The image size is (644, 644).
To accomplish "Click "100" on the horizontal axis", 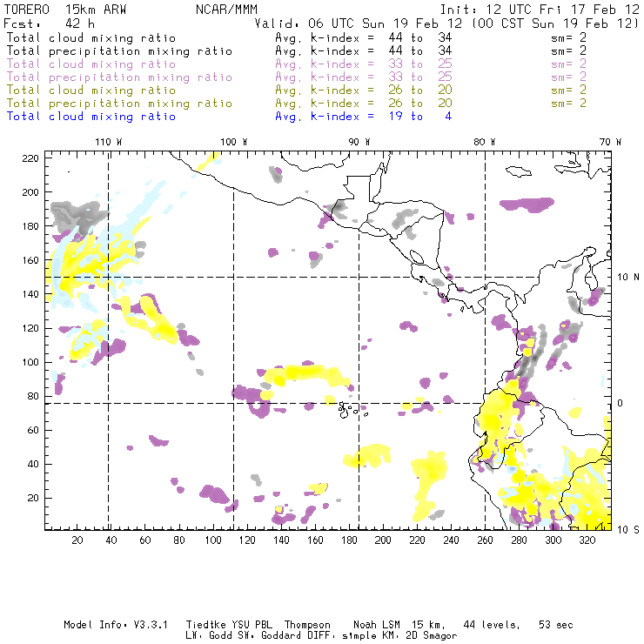I will [x=213, y=540].
